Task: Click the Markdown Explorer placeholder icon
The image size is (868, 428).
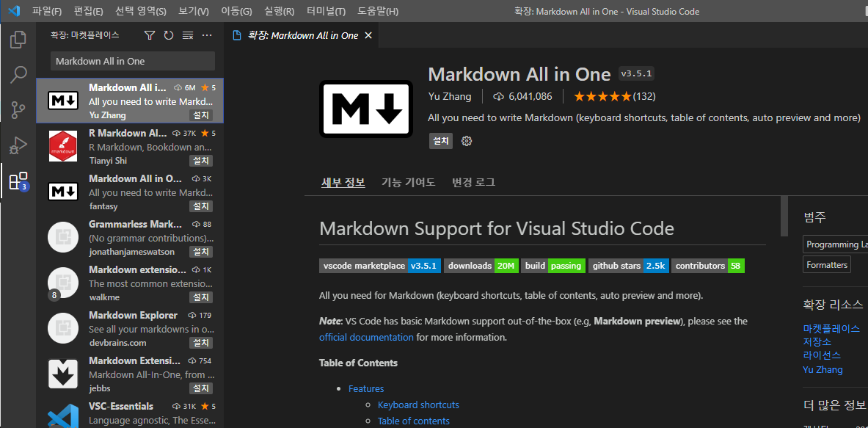Action: click(x=63, y=328)
